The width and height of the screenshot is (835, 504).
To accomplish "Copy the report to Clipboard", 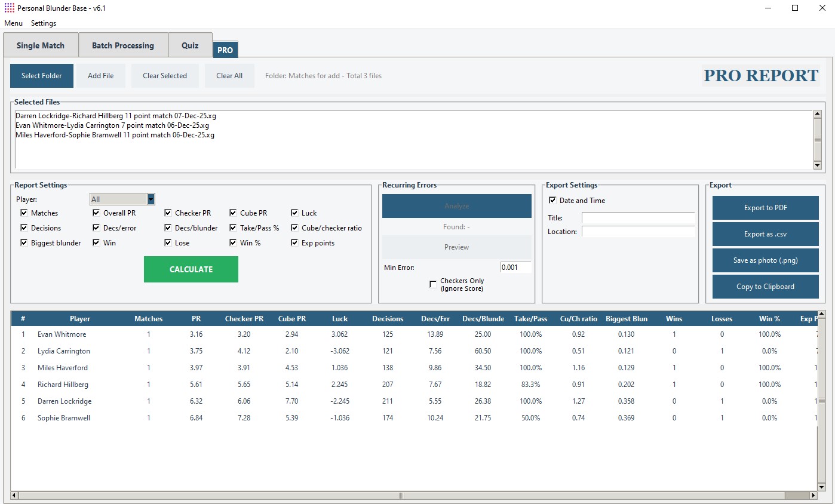I will tap(765, 287).
